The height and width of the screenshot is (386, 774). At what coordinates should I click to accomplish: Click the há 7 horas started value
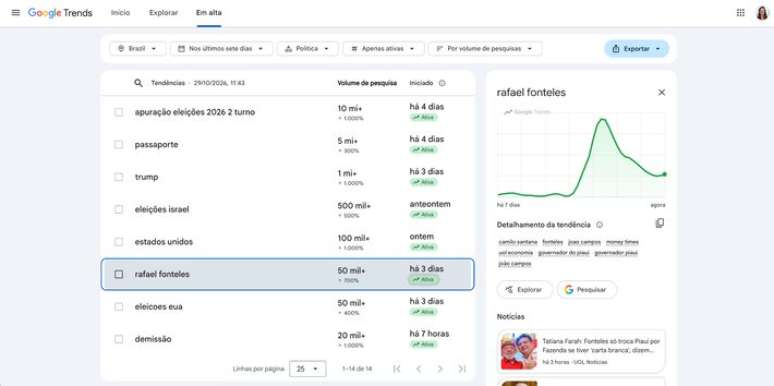click(x=429, y=334)
